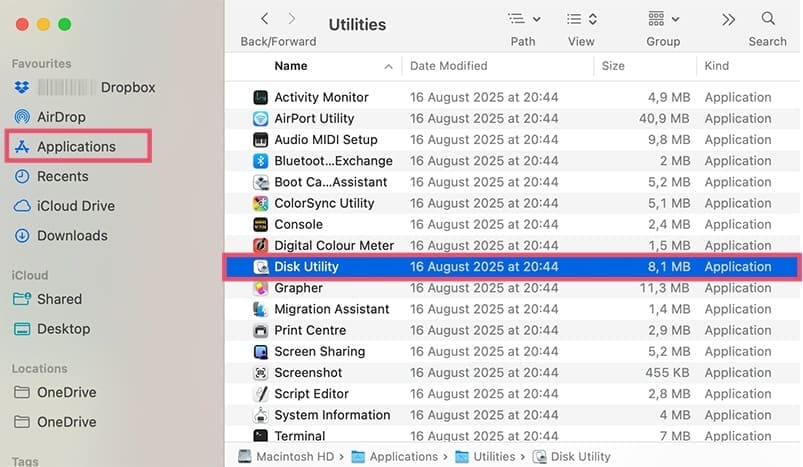
Task: Click the Screenshot app icon
Action: click(260, 373)
